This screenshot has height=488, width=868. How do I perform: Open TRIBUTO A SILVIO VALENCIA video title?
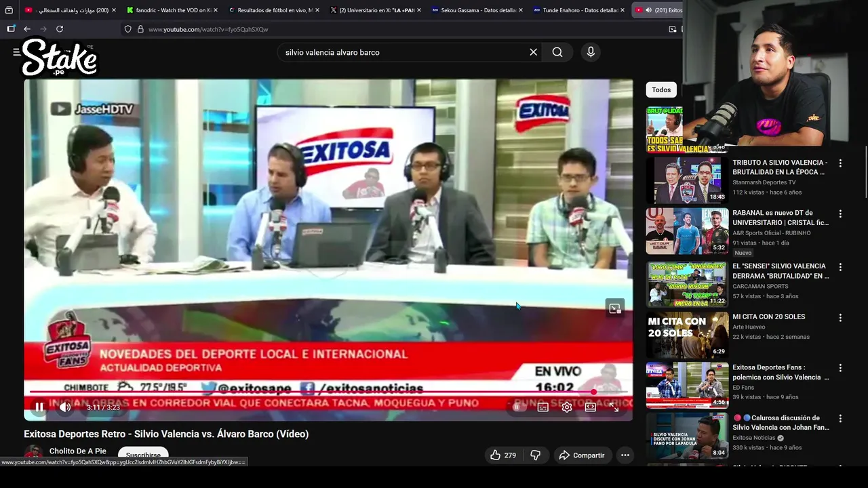pyautogui.click(x=780, y=167)
